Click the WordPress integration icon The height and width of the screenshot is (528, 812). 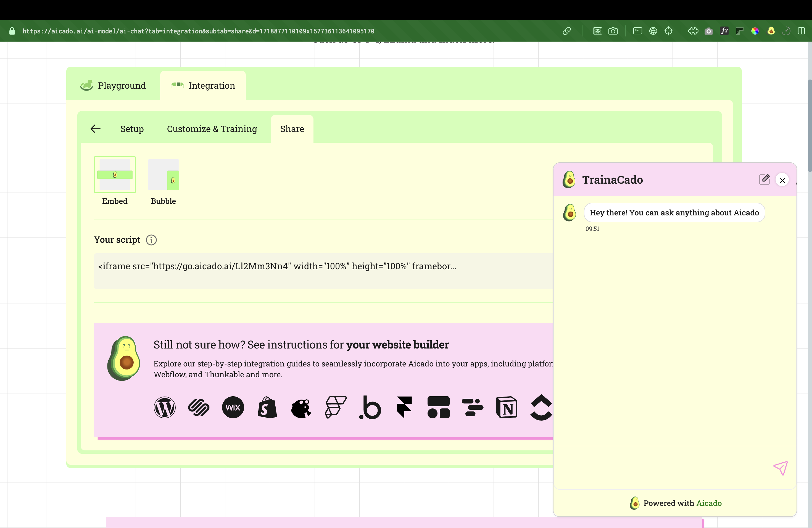pyautogui.click(x=164, y=407)
